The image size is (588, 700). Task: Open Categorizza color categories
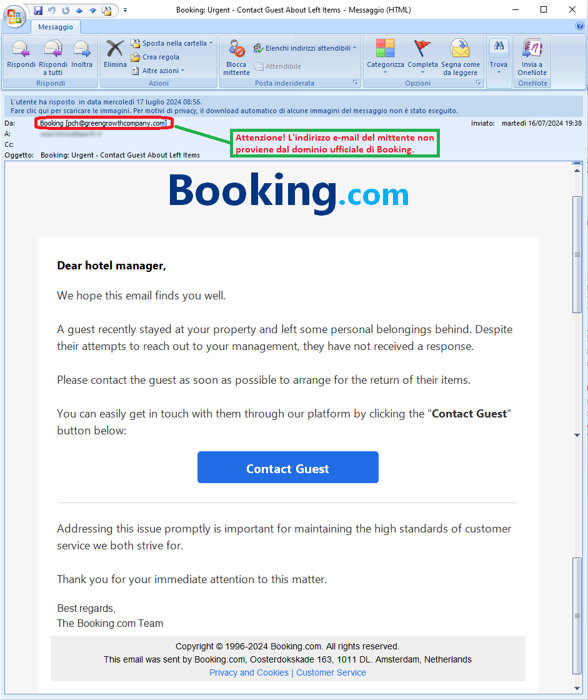point(386,56)
